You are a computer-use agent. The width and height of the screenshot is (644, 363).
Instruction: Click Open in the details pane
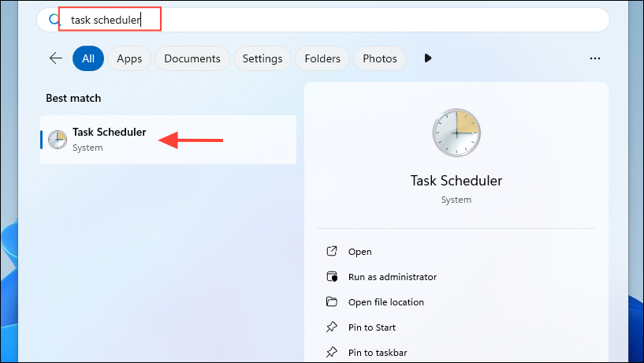359,252
